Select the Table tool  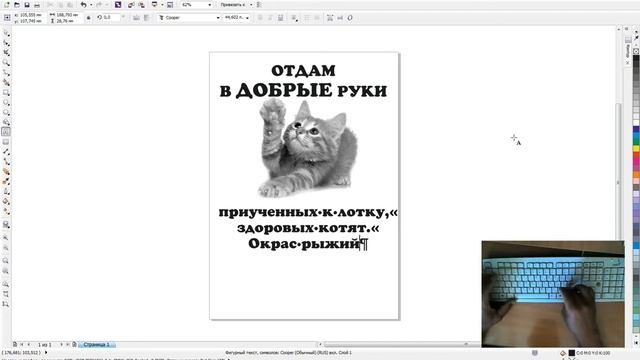pyautogui.click(x=6, y=142)
